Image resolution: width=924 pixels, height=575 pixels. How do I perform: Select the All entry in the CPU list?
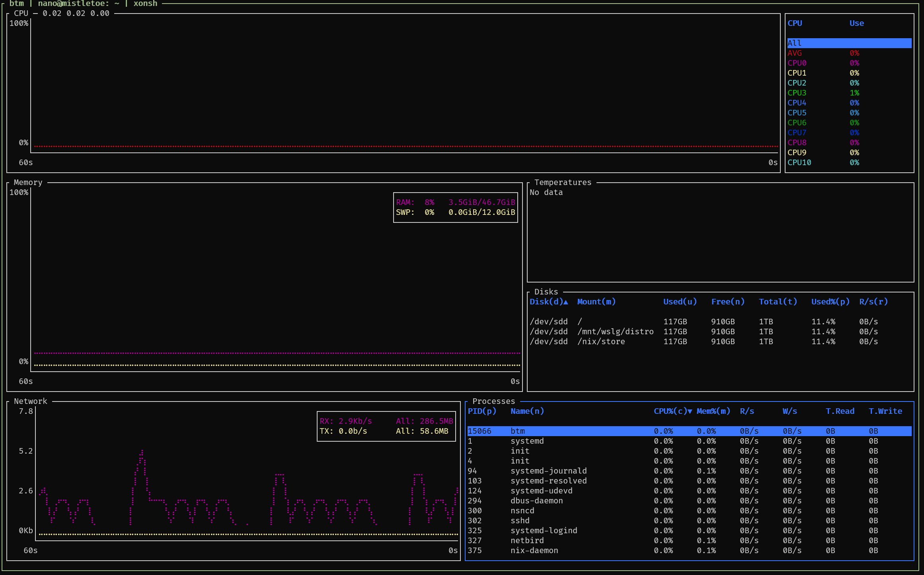[795, 43]
